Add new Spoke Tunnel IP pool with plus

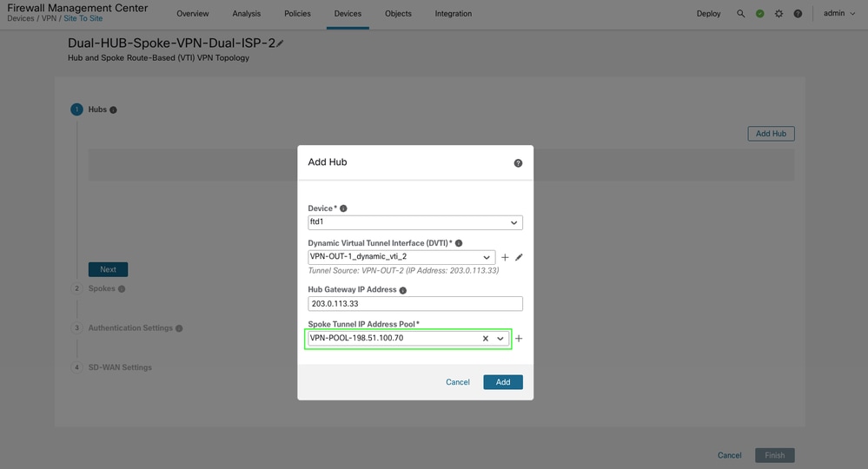(x=519, y=339)
